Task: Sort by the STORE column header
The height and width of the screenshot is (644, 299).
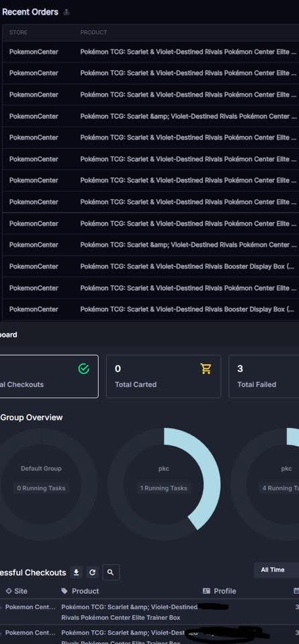Action: click(x=18, y=32)
